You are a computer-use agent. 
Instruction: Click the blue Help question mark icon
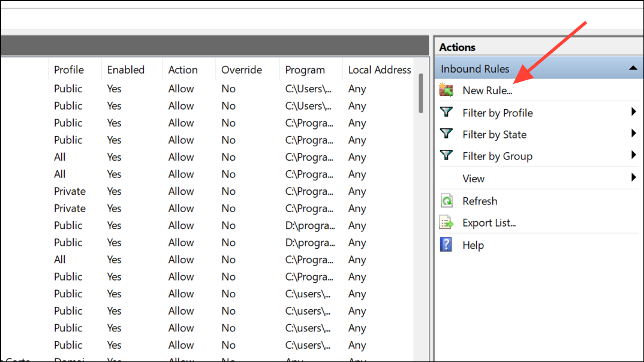pos(446,245)
